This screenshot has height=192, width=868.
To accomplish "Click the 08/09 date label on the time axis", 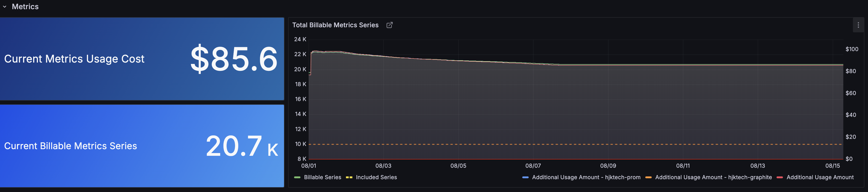I will pyautogui.click(x=608, y=166).
